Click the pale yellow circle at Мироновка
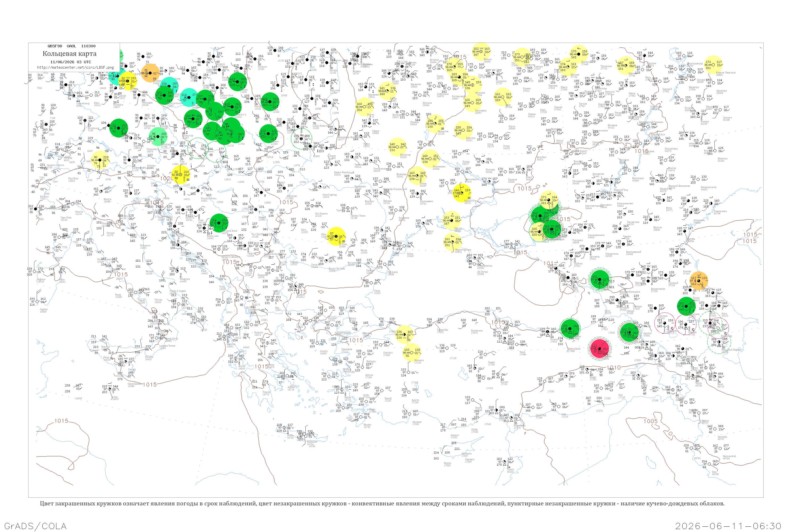Viewport: 798px width, 532px height. tap(430, 159)
